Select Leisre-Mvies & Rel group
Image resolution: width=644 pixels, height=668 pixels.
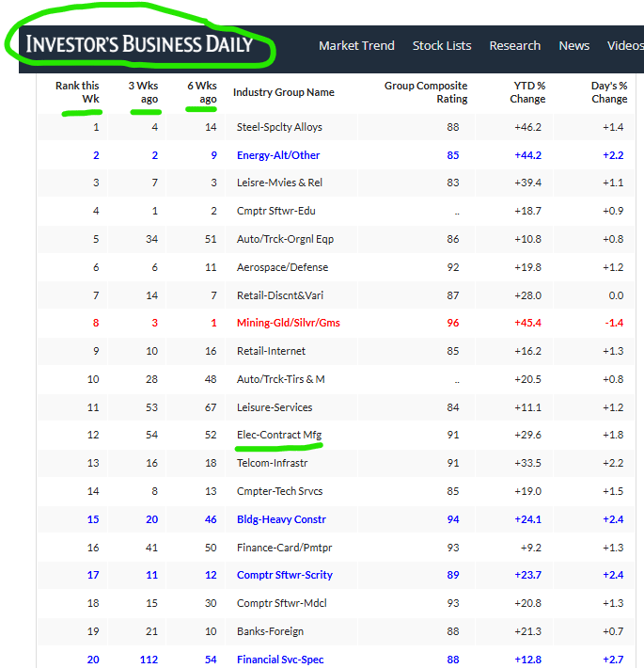coord(279,183)
